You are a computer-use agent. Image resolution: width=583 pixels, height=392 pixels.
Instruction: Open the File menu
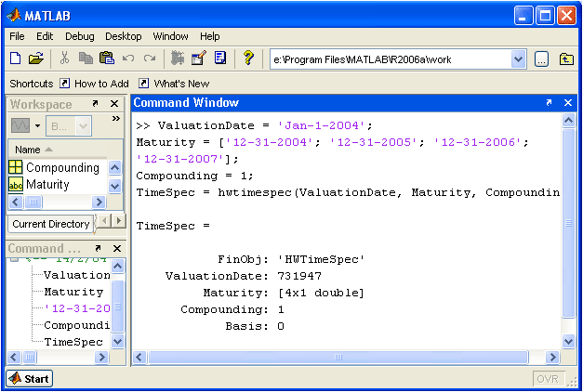17,36
